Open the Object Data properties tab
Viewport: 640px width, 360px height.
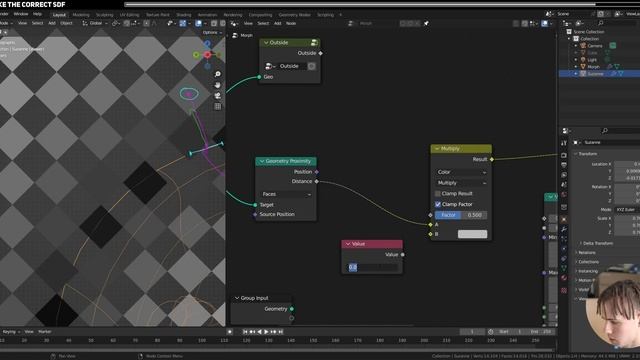[564, 268]
